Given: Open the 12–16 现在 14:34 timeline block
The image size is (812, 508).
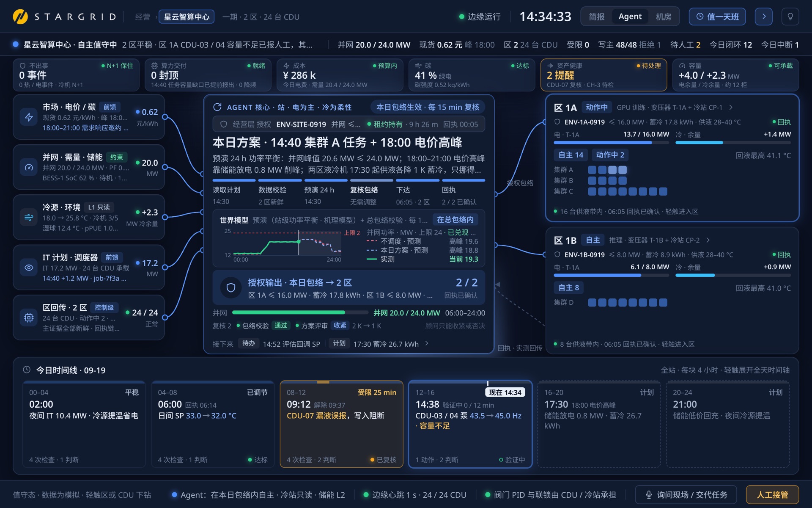Looking at the screenshot, I should (x=470, y=424).
